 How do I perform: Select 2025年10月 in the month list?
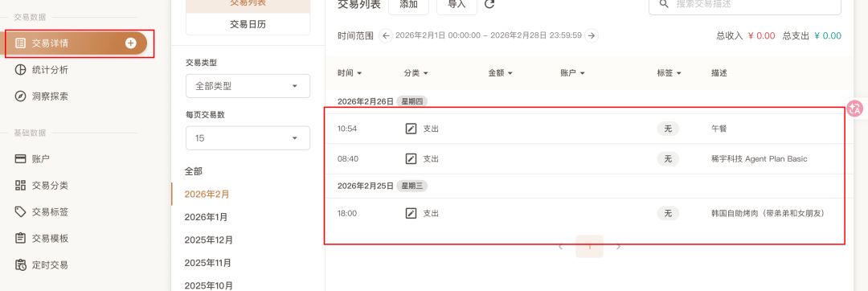click(209, 285)
